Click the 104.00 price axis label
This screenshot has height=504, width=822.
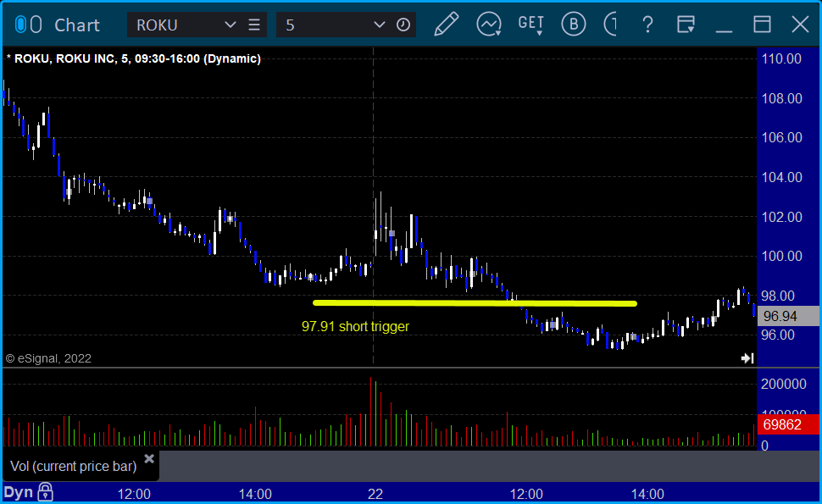pyautogui.click(x=781, y=177)
